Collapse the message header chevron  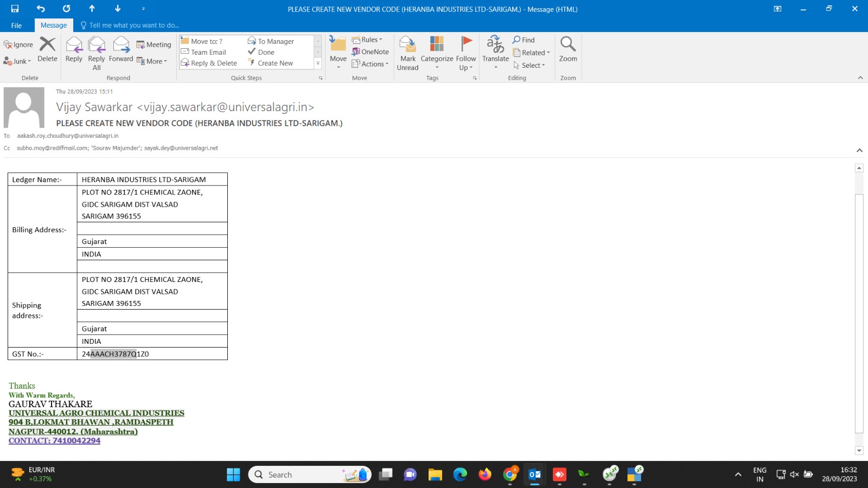[x=859, y=150]
